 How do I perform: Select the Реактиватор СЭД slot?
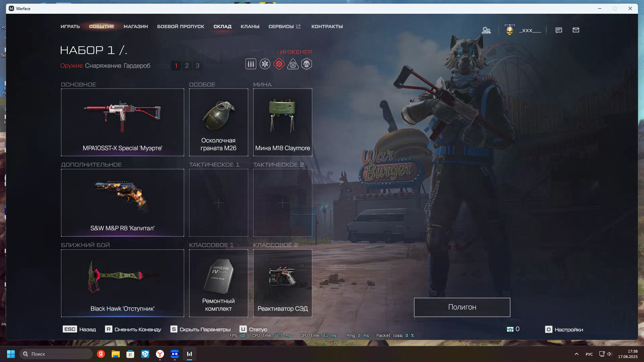tap(282, 283)
